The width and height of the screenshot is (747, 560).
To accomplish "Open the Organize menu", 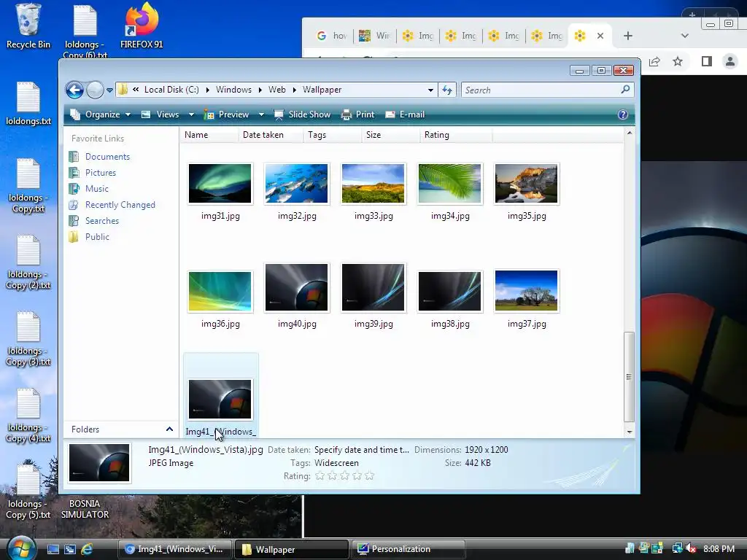I will tap(100, 114).
